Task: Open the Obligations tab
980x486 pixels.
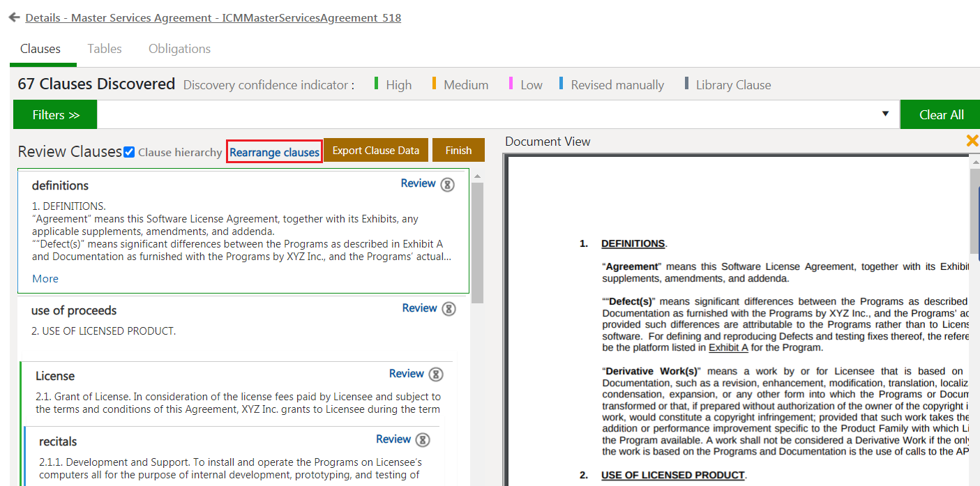Action: [179, 49]
